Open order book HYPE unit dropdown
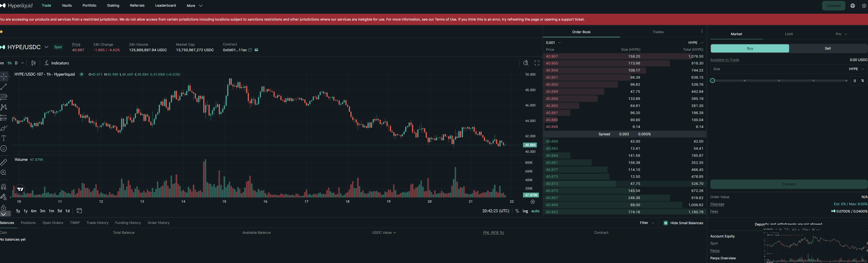 point(695,43)
